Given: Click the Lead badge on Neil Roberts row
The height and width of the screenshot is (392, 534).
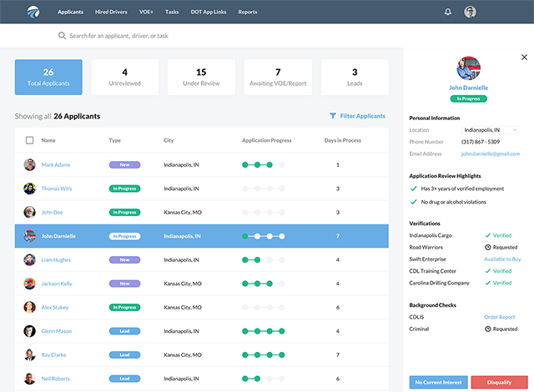Looking at the screenshot, I should pyautogui.click(x=124, y=379).
